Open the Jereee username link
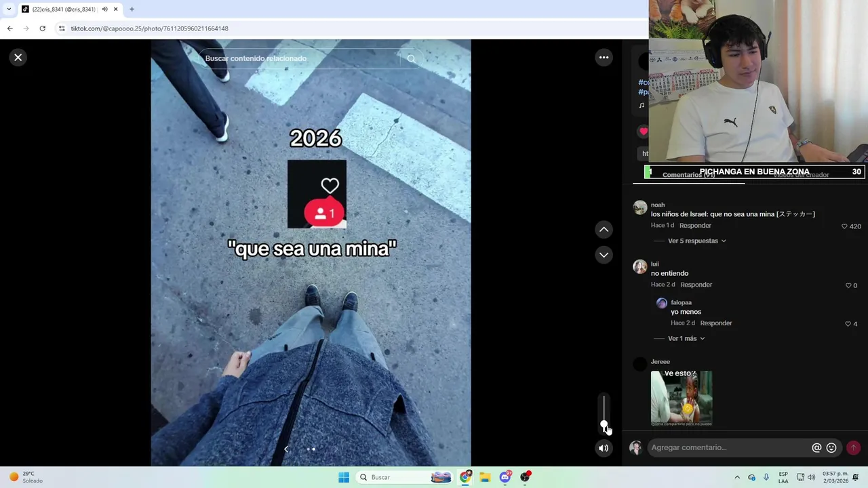 [660, 362]
